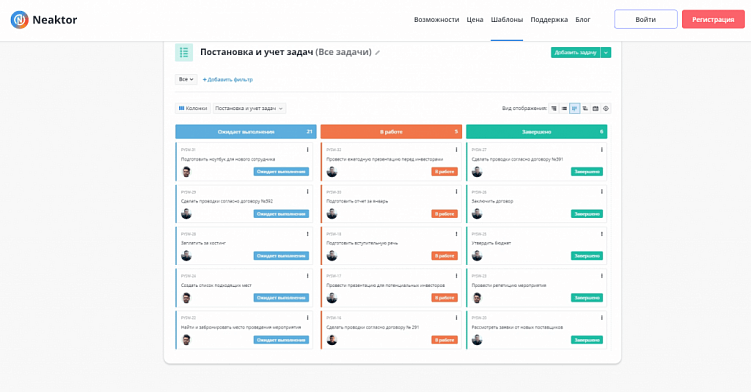The image size is (751, 392).
Task: Open kebab menu of 'Сделать проводки согласно договору №592' card
Action: pyautogui.click(x=307, y=192)
